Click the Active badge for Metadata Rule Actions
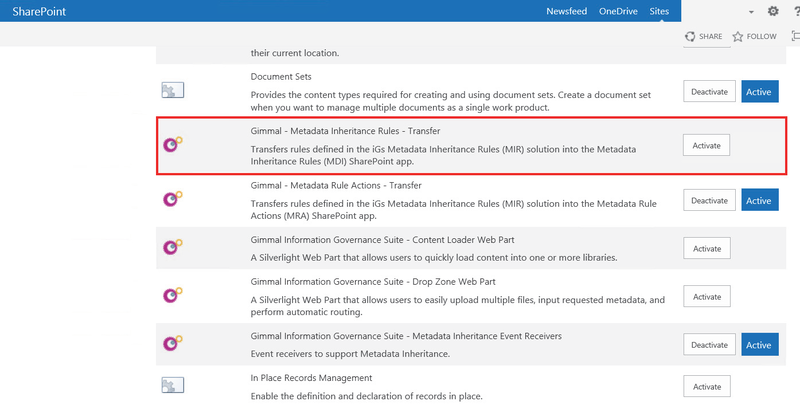800x405 pixels. tap(759, 200)
